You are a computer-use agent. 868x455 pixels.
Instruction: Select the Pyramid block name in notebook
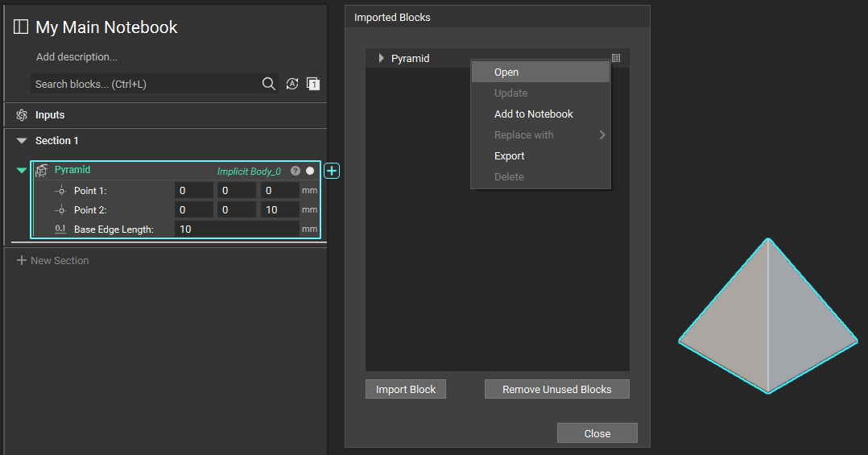(72, 170)
